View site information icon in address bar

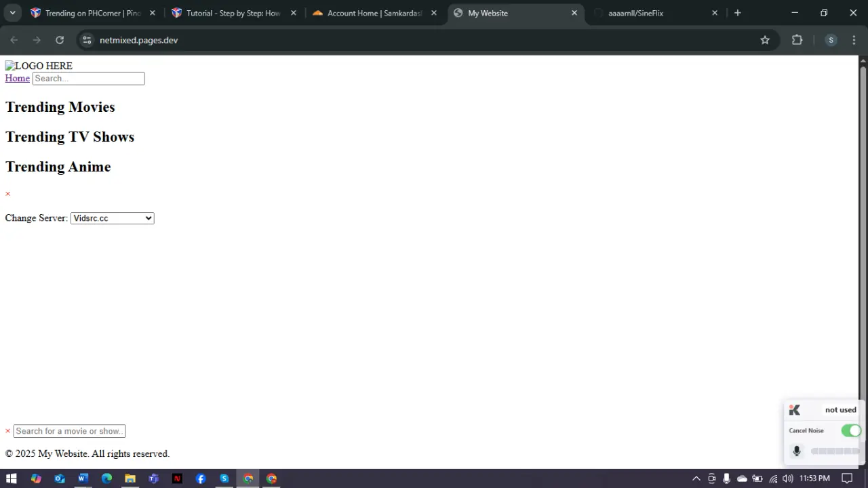[x=87, y=40]
